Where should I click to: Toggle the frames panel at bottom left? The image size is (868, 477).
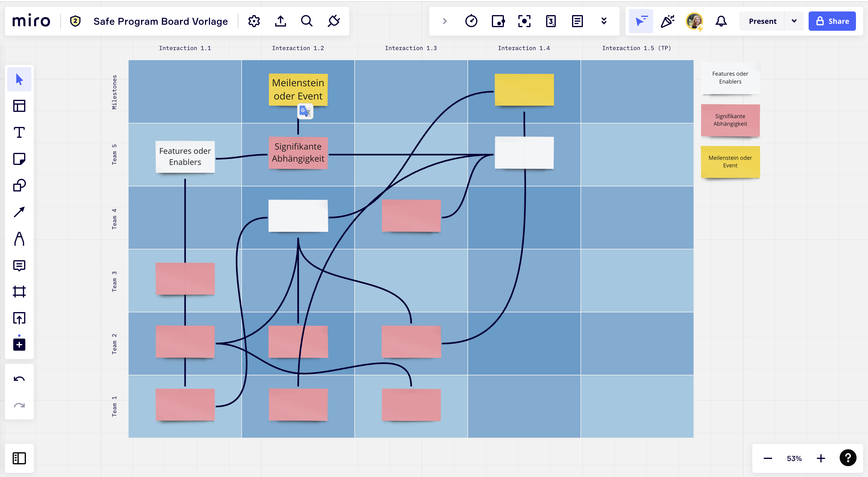pyautogui.click(x=19, y=458)
